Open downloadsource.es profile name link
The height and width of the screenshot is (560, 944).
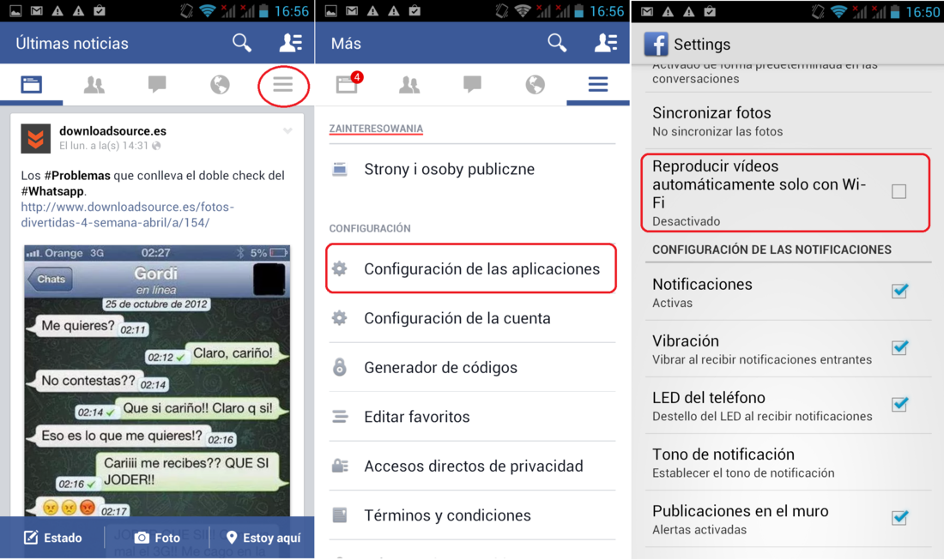(x=112, y=130)
